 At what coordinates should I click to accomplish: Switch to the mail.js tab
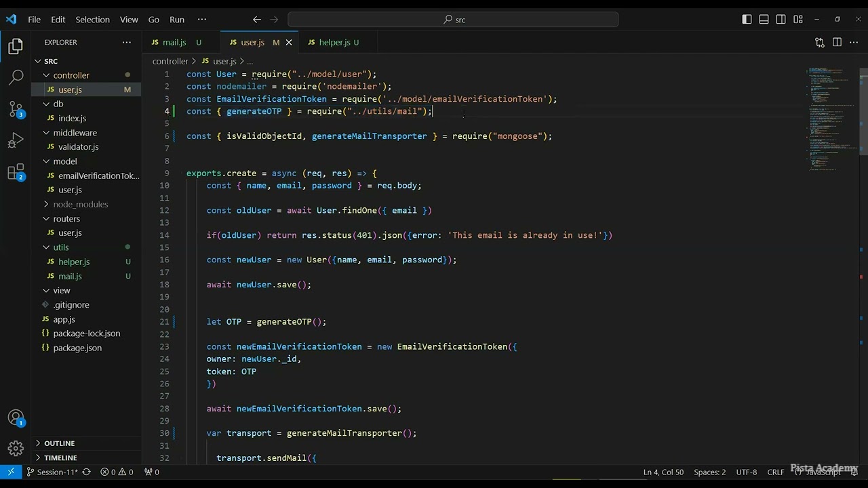[181, 42]
